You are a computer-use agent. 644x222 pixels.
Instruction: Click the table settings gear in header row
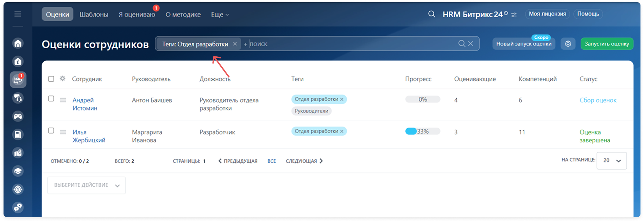click(x=63, y=79)
